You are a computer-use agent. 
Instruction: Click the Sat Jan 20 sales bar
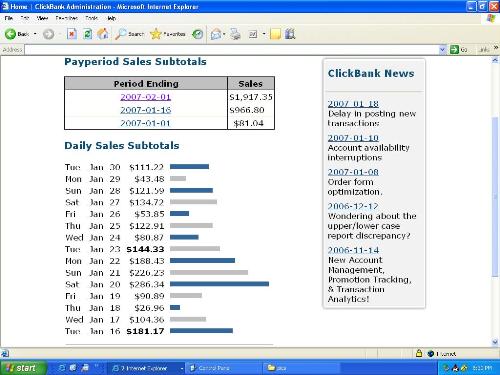(219, 284)
